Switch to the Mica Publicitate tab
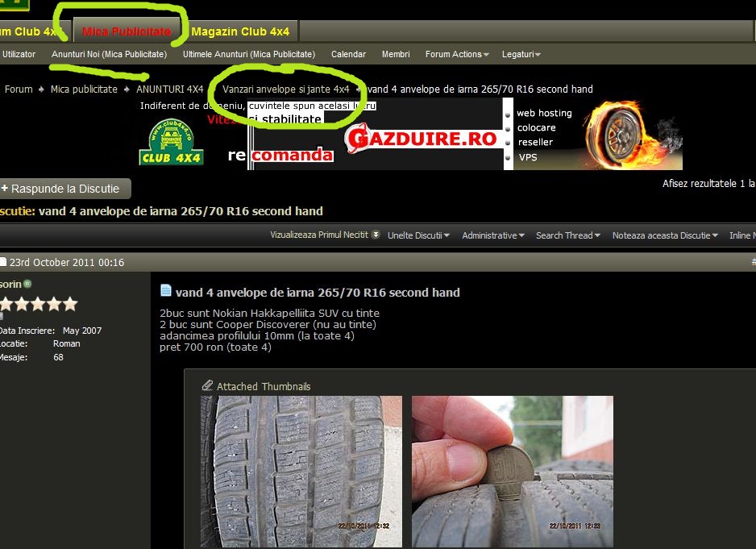The height and width of the screenshot is (549, 756). pyautogui.click(x=127, y=31)
